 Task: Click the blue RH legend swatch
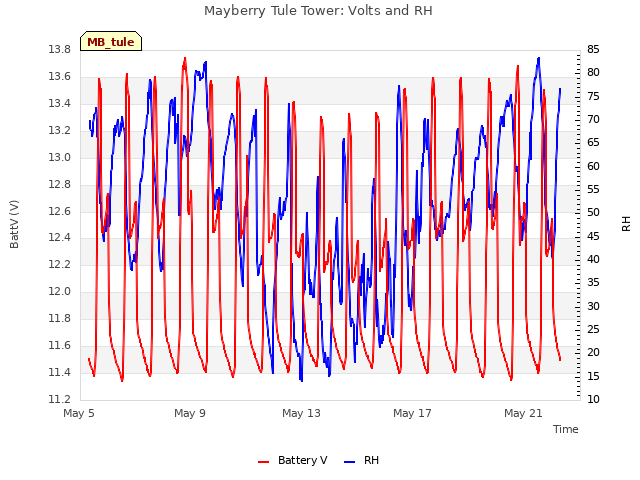(350, 462)
